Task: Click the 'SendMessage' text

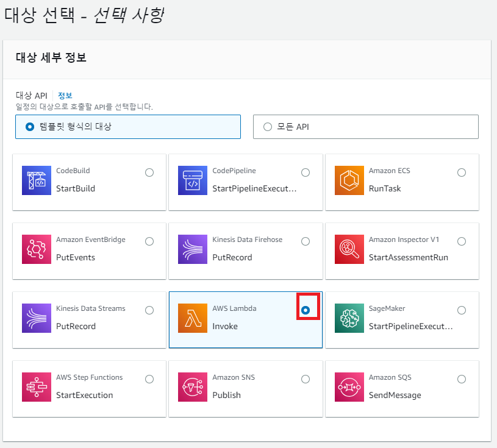Action: coord(395,395)
